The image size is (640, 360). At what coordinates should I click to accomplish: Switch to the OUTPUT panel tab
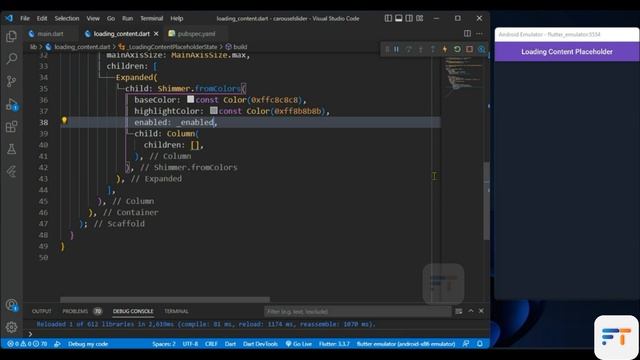tap(42, 311)
